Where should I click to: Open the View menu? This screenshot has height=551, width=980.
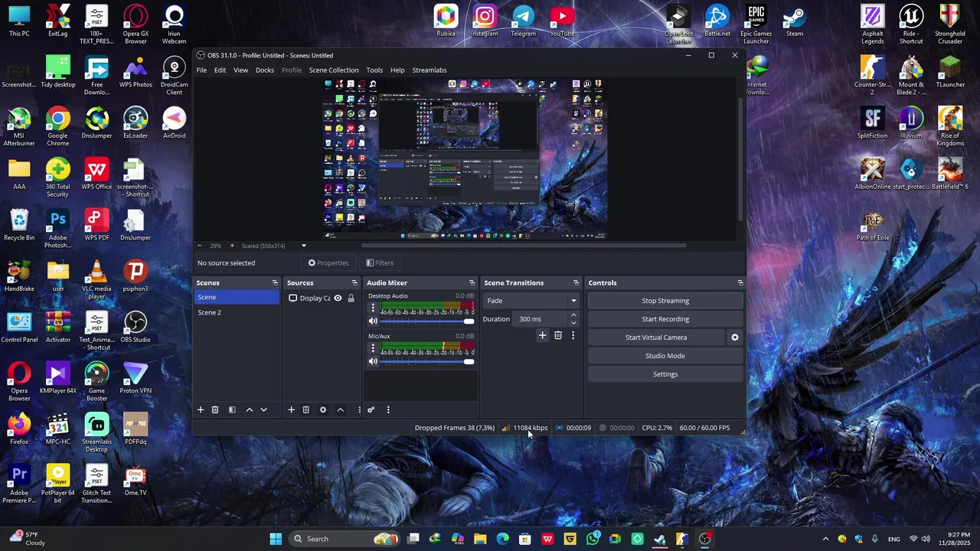click(240, 70)
